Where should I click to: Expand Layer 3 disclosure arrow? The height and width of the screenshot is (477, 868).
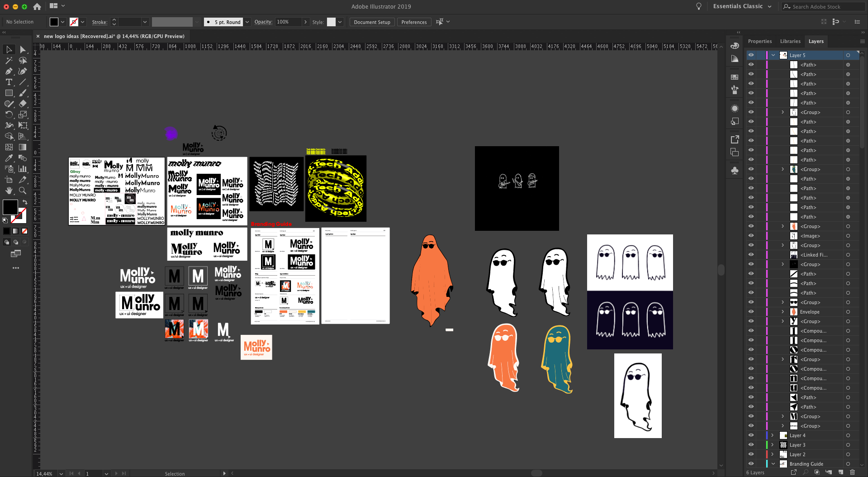pyautogui.click(x=773, y=445)
